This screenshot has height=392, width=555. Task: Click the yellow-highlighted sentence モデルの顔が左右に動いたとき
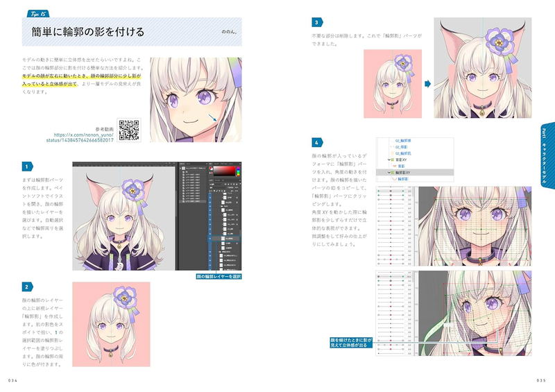click(81, 80)
